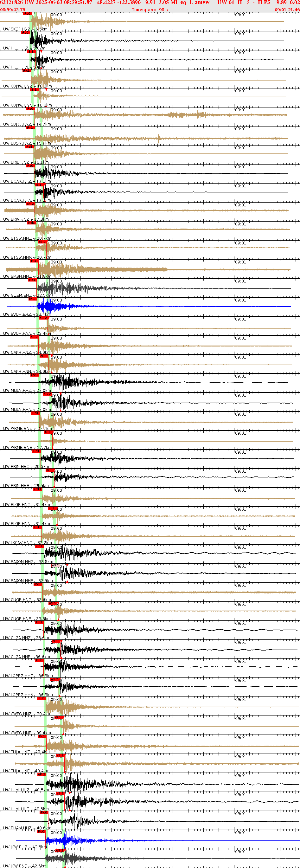Click the P pick flag on GUEM ENZ
The image size is (300, 868).
coord(32,280)
